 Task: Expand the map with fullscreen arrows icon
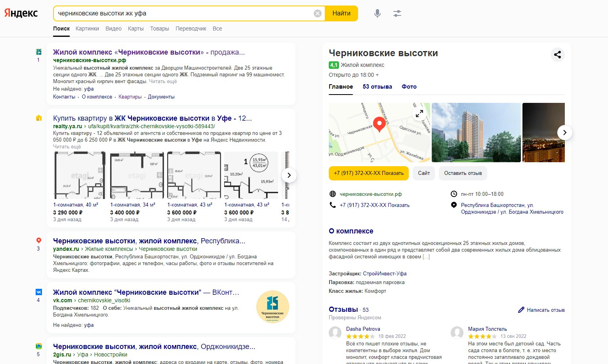(419, 114)
